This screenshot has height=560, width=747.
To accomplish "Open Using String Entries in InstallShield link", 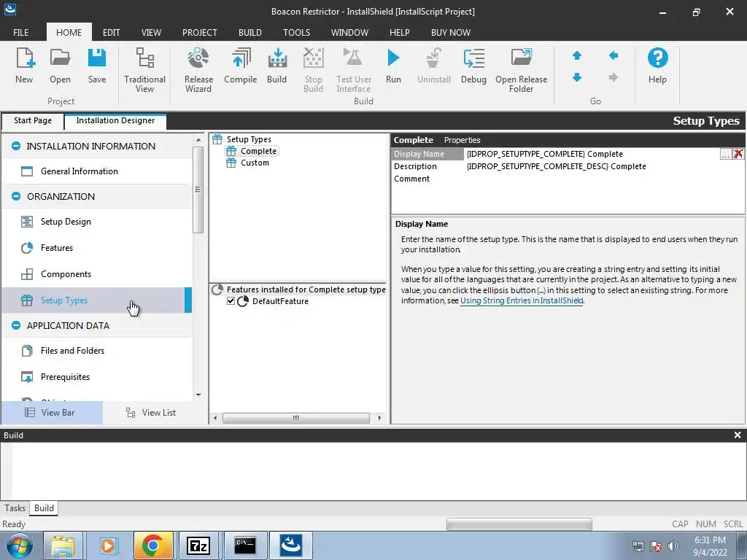I will [522, 300].
